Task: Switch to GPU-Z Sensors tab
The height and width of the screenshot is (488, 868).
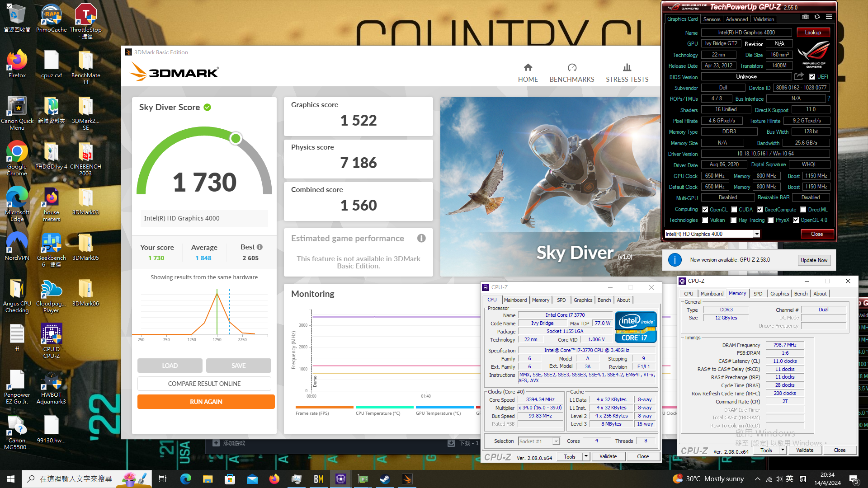Action: click(x=712, y=19)
